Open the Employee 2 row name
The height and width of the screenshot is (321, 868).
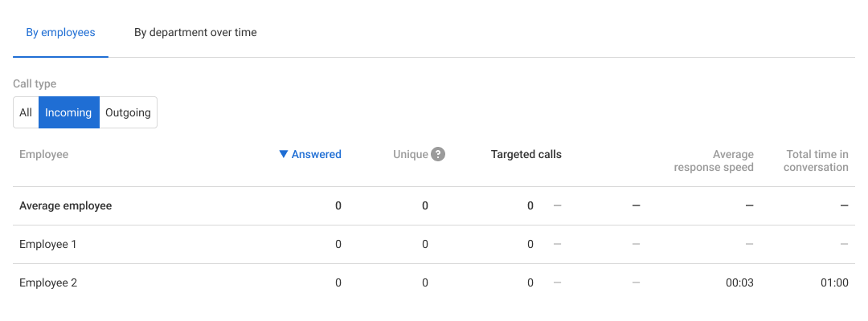tap(47, 282)
